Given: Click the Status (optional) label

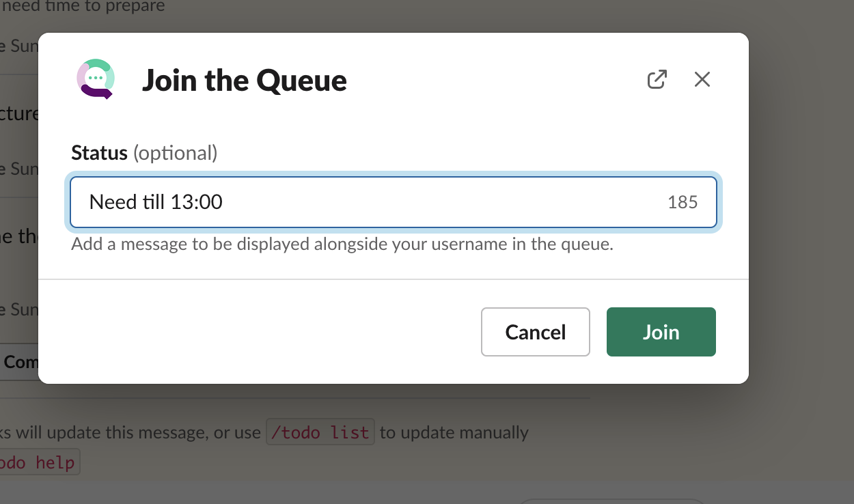Looking at the screenshot, I should (x=144, y=152).
